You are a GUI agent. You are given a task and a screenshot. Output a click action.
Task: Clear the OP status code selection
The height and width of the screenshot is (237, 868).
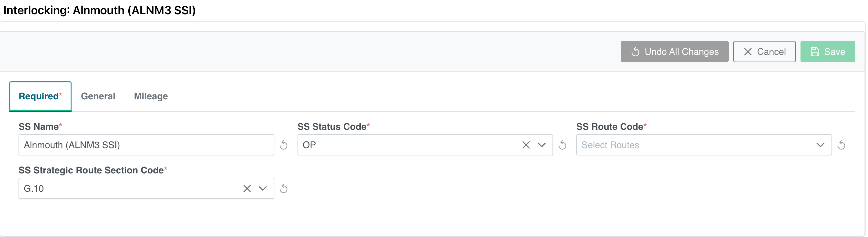pyautogui.click(x=526, y=145)
